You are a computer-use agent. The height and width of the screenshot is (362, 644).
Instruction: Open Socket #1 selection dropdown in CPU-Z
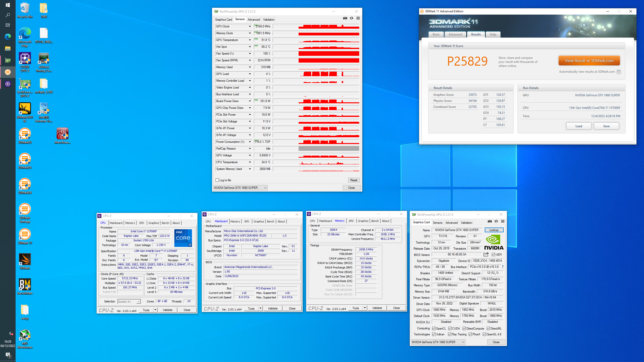[x=129, y=301]
